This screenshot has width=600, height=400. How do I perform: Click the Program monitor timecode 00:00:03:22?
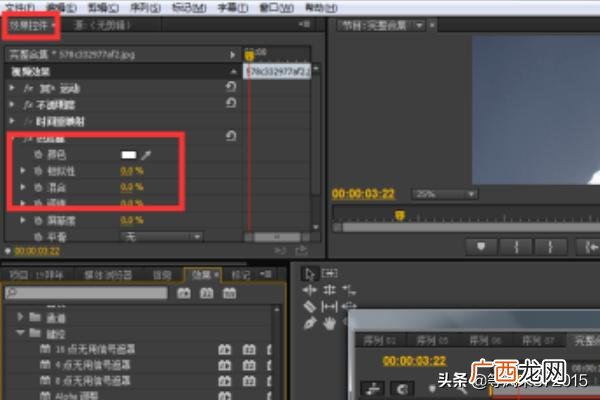pos(363,194)
